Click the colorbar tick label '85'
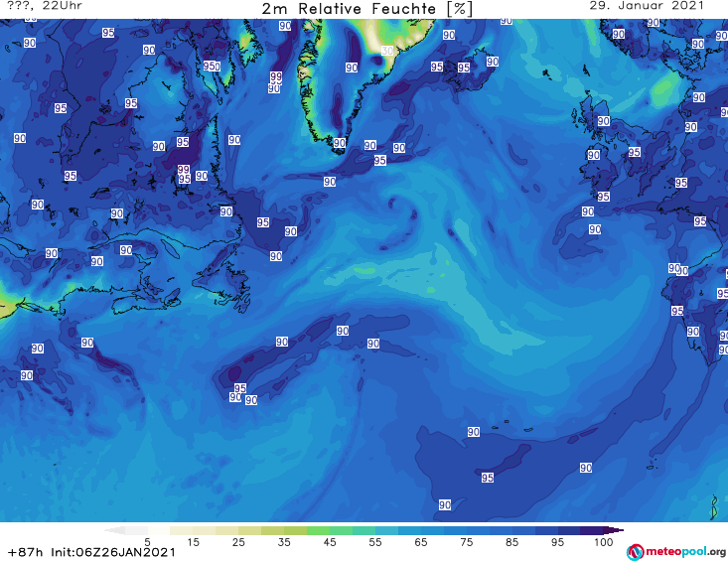Image resolution: width=728 pixels, height=562 pixels. pos(511,542)
